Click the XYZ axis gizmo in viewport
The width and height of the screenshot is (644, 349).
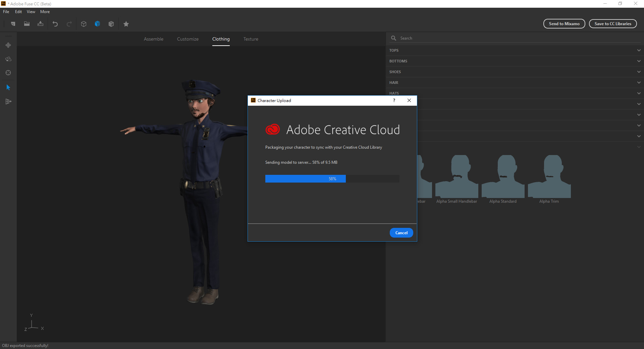pos(34,323)
